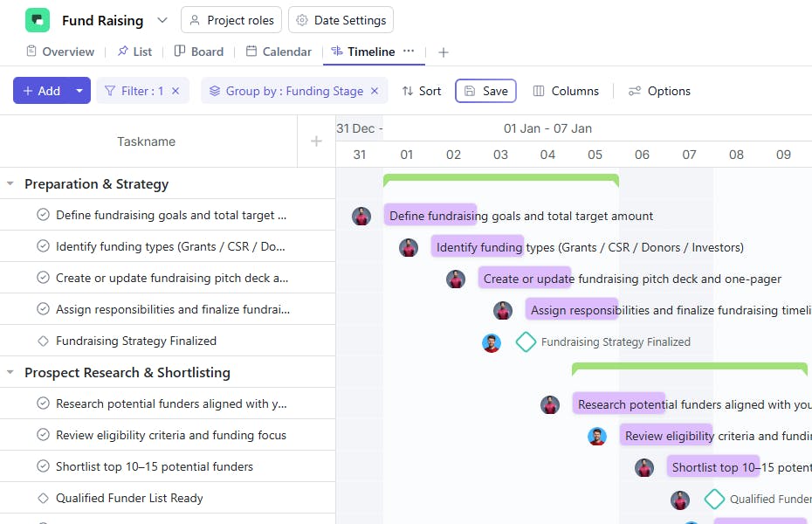Remove the Group by Funding Stage grouping

pyautogui.click(x=375, y=91)
